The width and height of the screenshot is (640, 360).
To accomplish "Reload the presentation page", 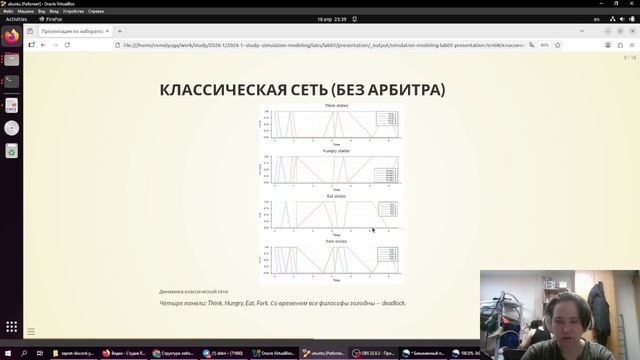I will coord(67,45).
